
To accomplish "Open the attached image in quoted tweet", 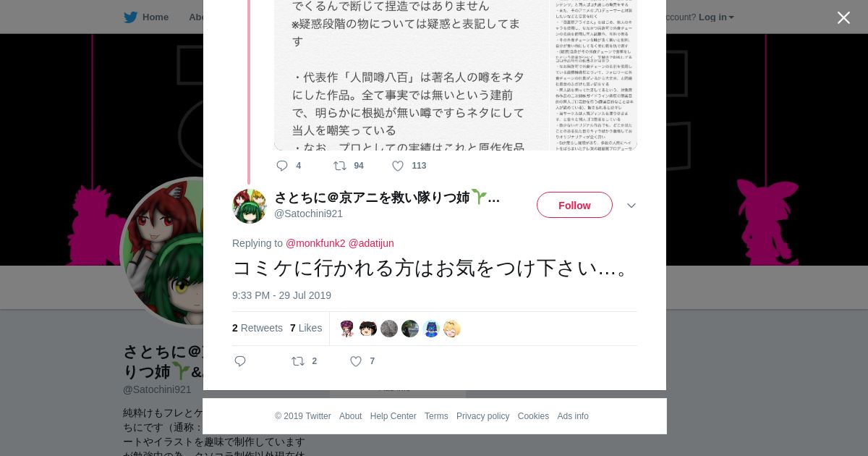I will tap(456, 75).
